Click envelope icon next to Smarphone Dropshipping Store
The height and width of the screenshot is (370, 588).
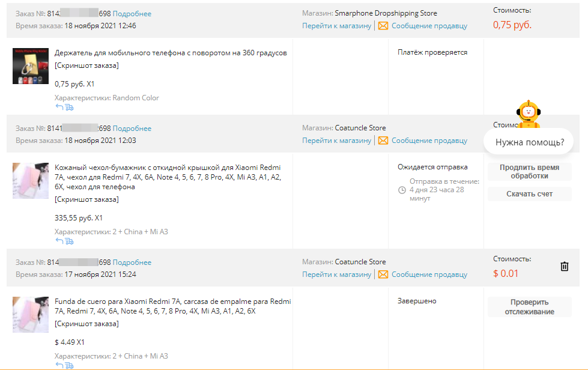pyautogui.click(x=383, y=26)
